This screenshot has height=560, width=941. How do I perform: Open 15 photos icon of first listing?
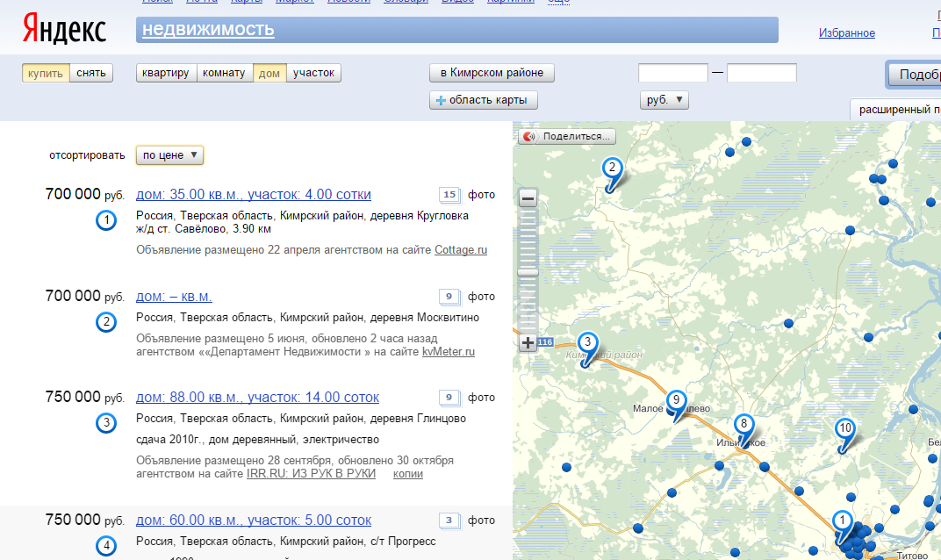[450, 195]
